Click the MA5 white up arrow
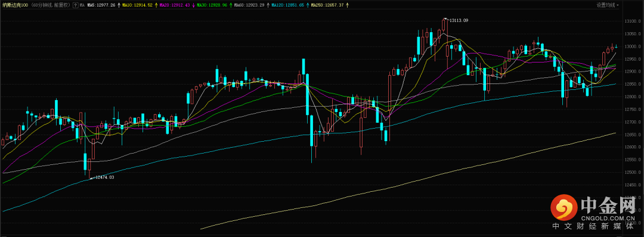This screenshot has height=237, width=644. (x=119, y=5)
